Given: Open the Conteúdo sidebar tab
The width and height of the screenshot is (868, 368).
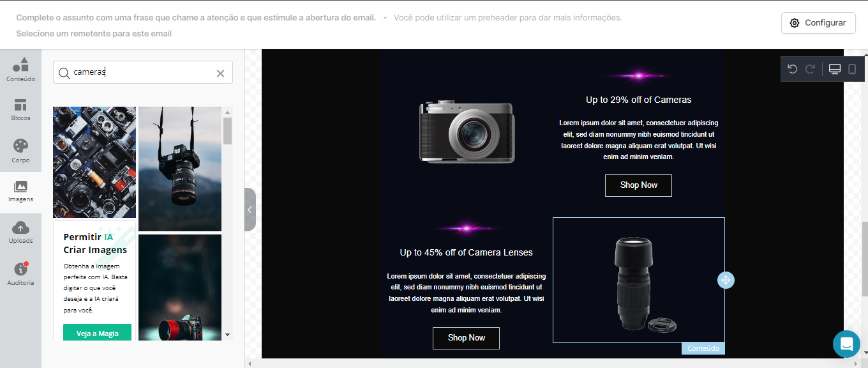Looking at the screenshot, I should 20,69.
